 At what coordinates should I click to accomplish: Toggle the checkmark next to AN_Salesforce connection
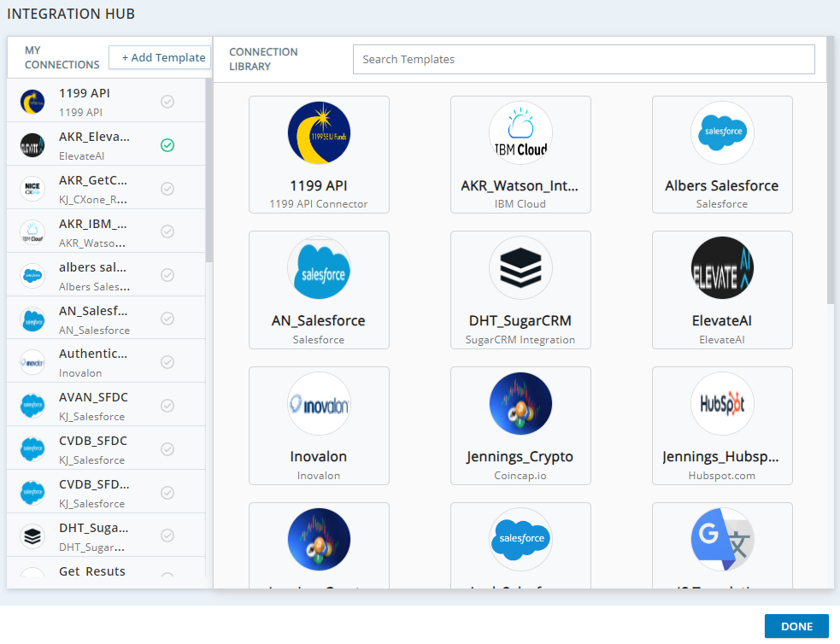tap(167, 318)
